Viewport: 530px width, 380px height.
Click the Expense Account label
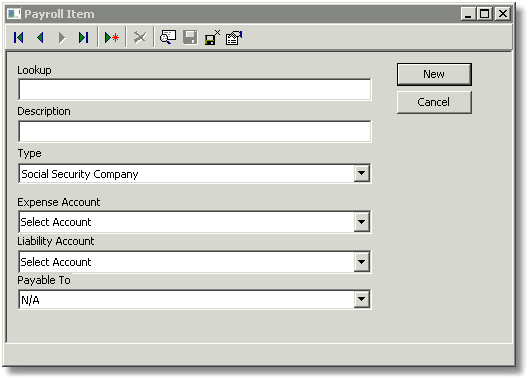coord(59,202)
